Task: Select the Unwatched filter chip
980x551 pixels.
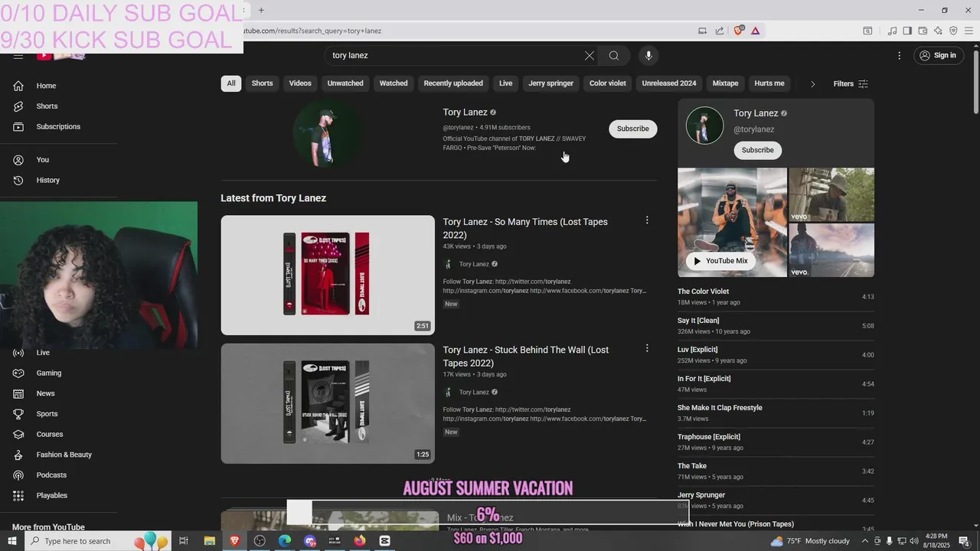Action: (345, 83)
